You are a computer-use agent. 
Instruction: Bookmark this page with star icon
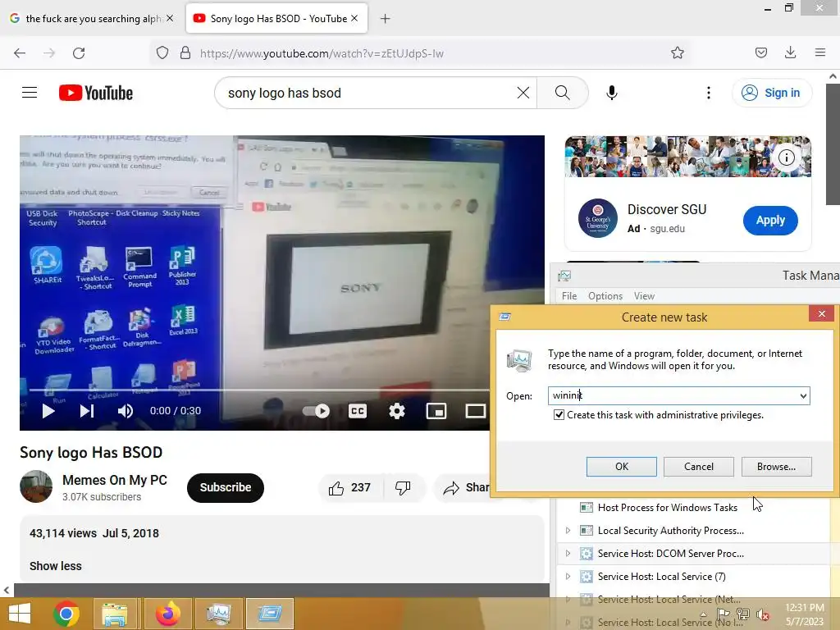pos(677,53)
